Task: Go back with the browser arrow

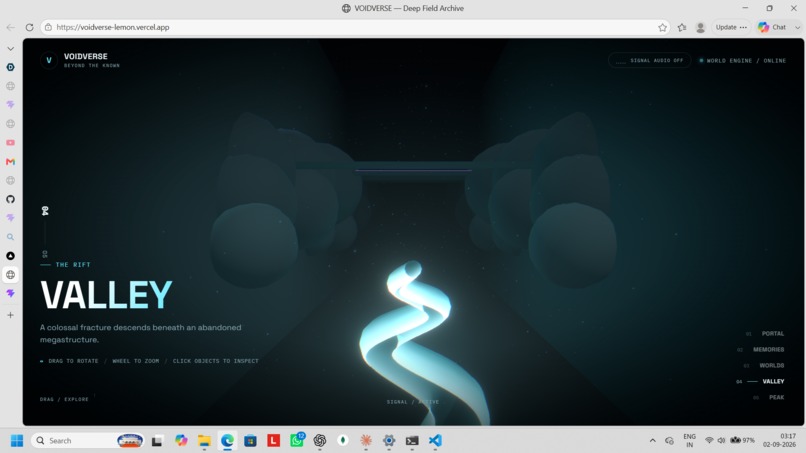Action: tap(10, 27)
